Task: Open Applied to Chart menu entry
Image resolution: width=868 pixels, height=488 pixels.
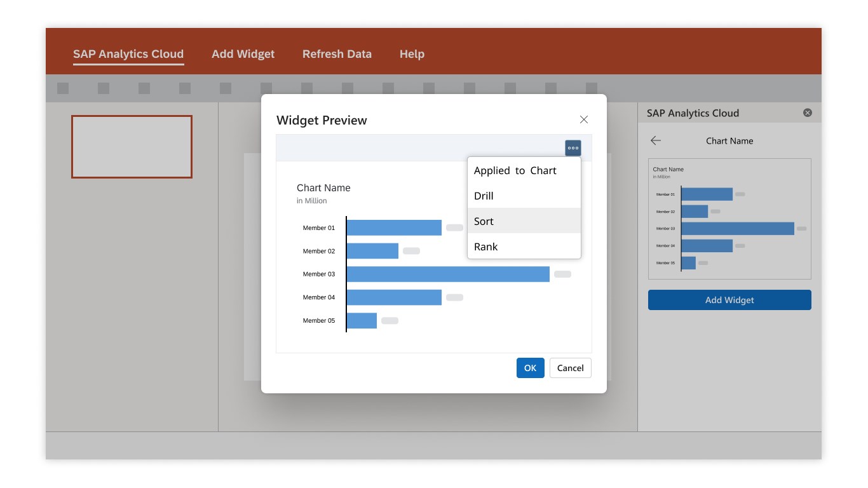Action: tap(524, 170)
